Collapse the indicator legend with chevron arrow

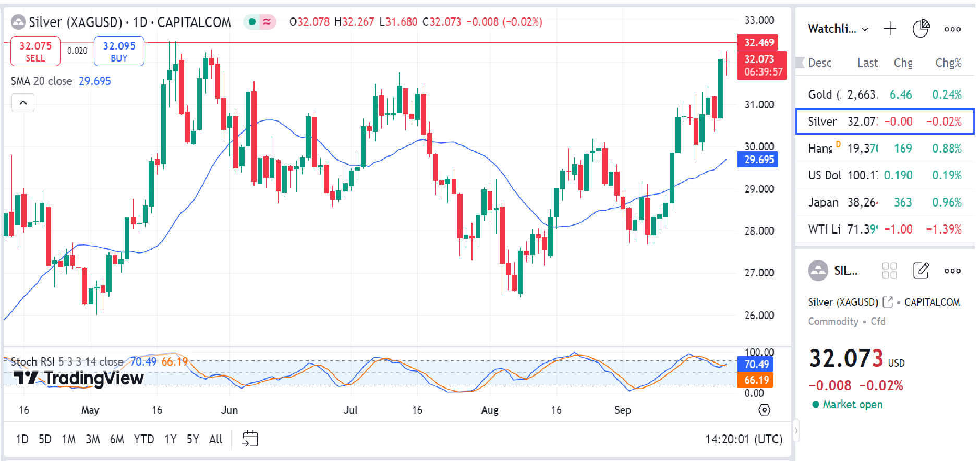coord(23,103)
